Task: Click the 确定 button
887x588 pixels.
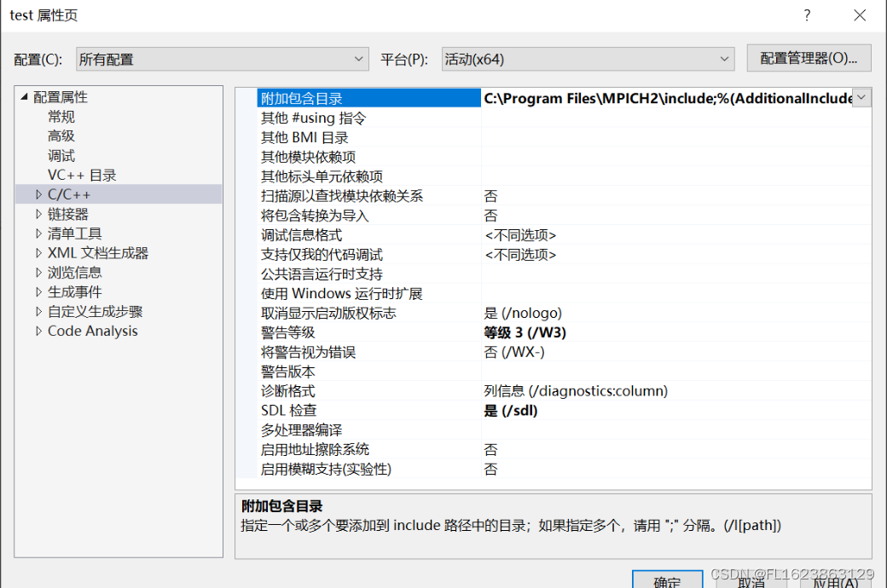Action: click(668, 581)
